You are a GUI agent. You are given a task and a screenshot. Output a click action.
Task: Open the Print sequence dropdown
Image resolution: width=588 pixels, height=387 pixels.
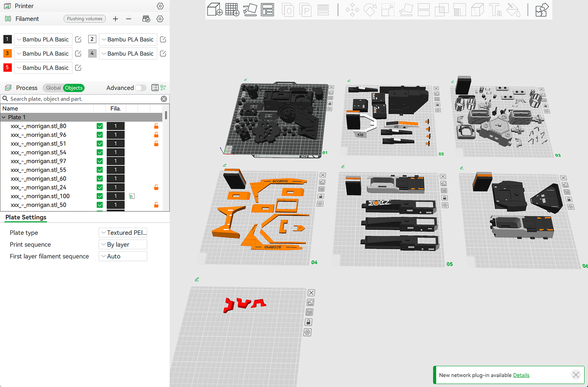pos(123,245)
